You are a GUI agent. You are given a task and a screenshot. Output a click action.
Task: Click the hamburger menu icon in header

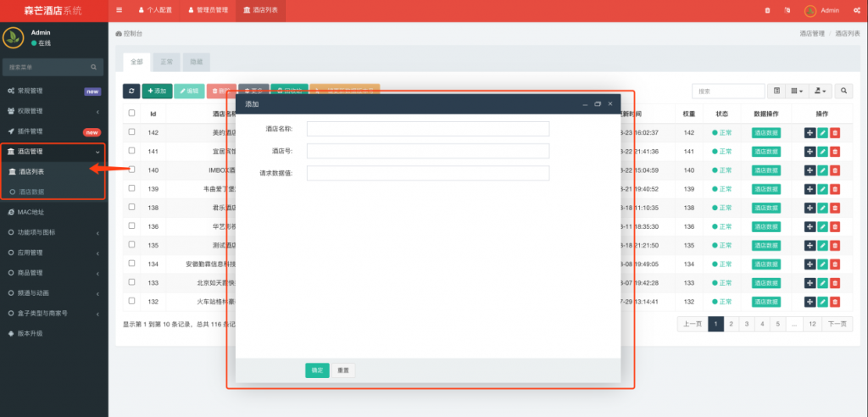point(119,10)
